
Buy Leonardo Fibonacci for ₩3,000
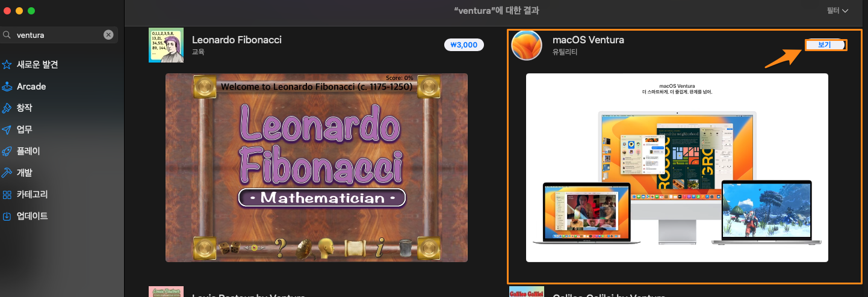point(464,44)
